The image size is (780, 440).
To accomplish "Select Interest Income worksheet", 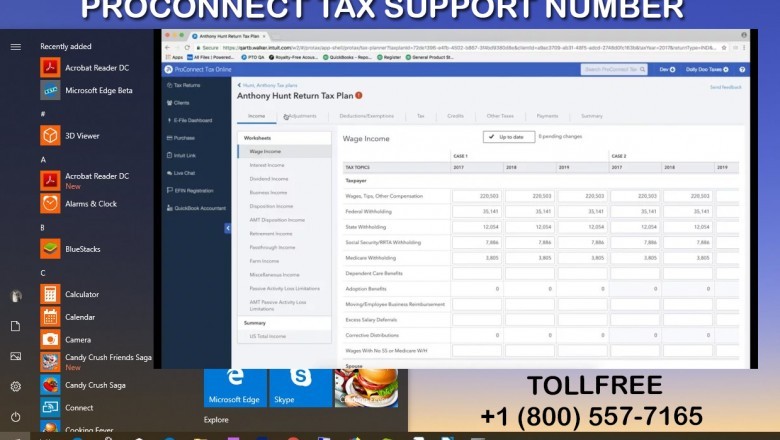I will coord(267,165).
